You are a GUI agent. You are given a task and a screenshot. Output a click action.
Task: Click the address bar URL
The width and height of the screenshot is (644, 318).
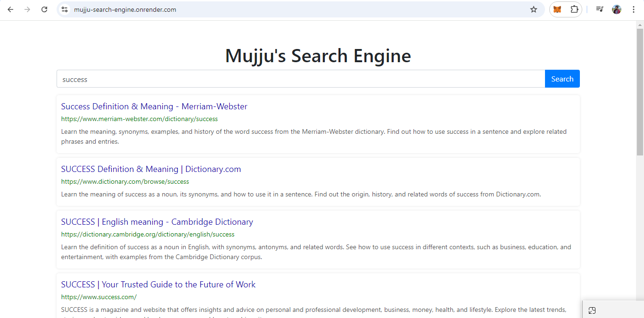(125, 9)
